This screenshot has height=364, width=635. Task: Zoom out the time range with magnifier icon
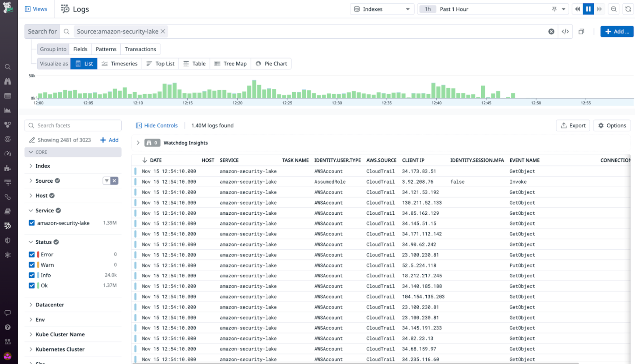pyautogui.click(x=613, y=9)
